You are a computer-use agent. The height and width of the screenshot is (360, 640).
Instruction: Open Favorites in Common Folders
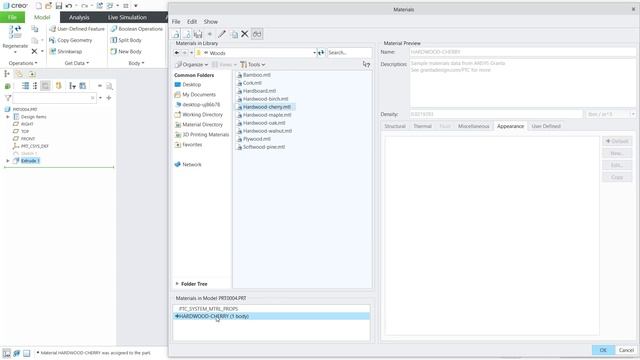pyautogui.click(x=188, y=144)
